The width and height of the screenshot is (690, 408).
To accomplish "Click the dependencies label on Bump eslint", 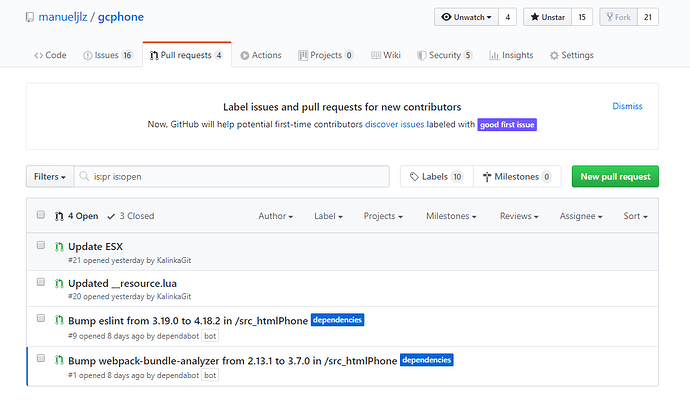I will point(338,320).
